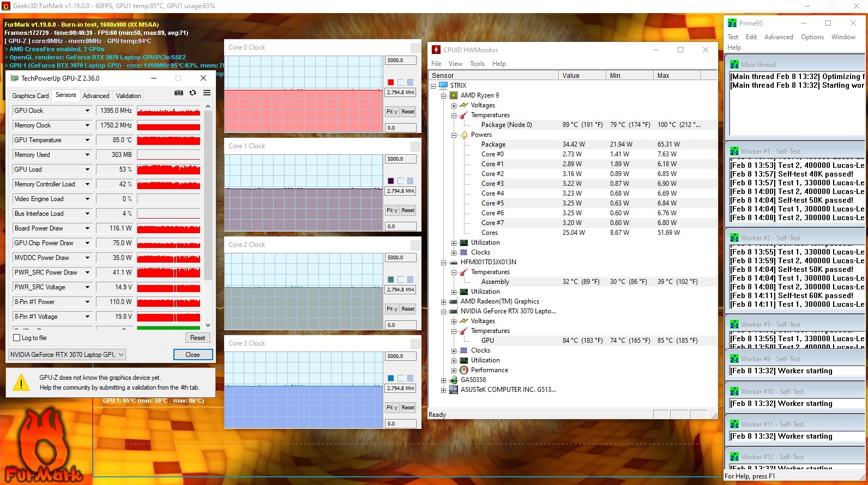This screenshot has width=868, height=485.
Task: Click Fit y in Core 2 Clock
Action: 392,309
